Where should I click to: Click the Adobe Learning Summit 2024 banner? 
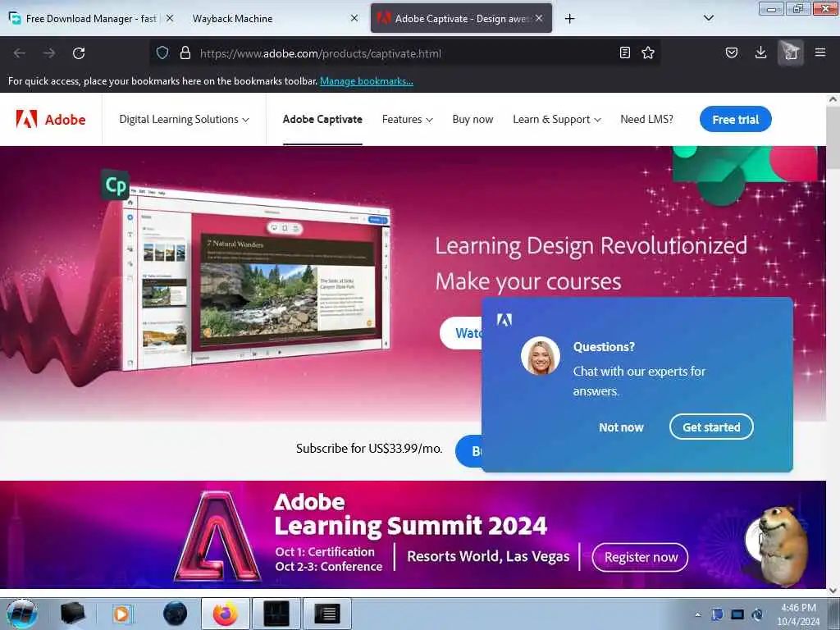coord(413,535)
